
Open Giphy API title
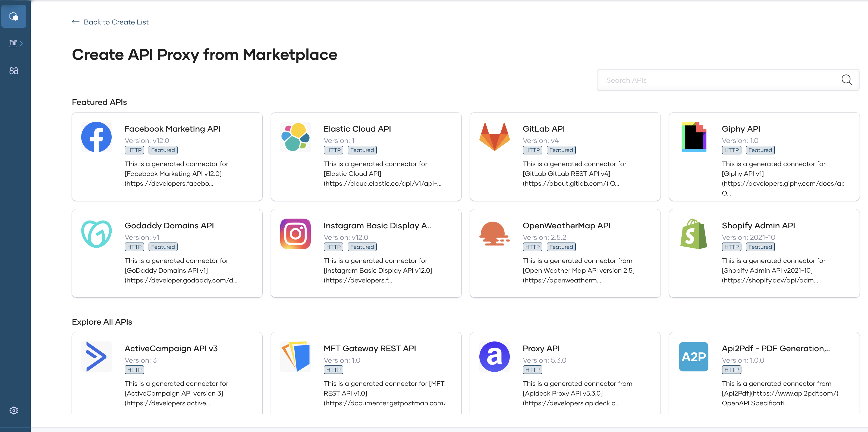[741, 129]
